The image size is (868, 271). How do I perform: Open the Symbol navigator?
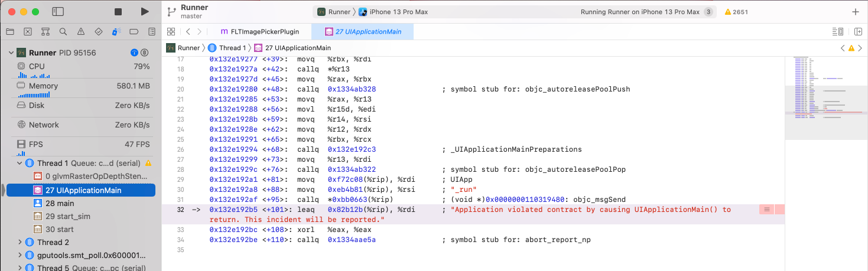click(x=45, y=31)
